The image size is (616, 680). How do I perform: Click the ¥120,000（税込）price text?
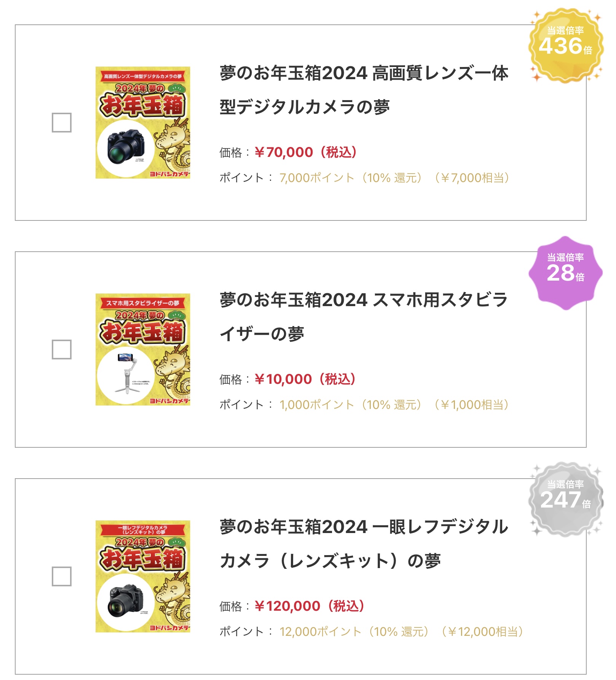pyautogui.click(x=310, y=606)
